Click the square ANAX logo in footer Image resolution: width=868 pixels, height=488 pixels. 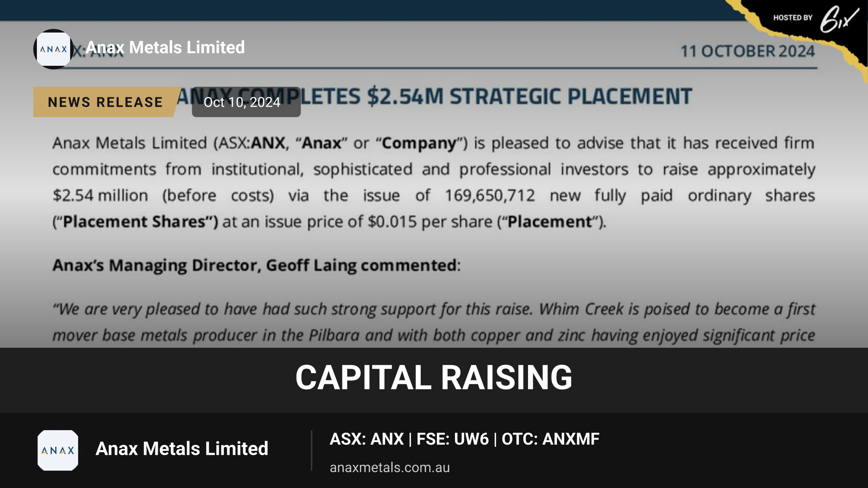tap(58, 450)
